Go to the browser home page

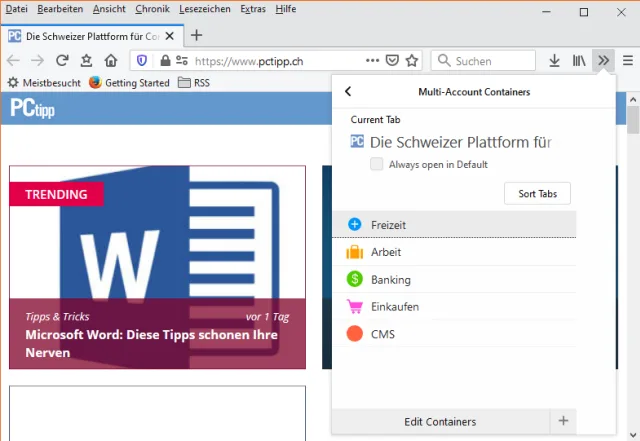coord(111,61)
